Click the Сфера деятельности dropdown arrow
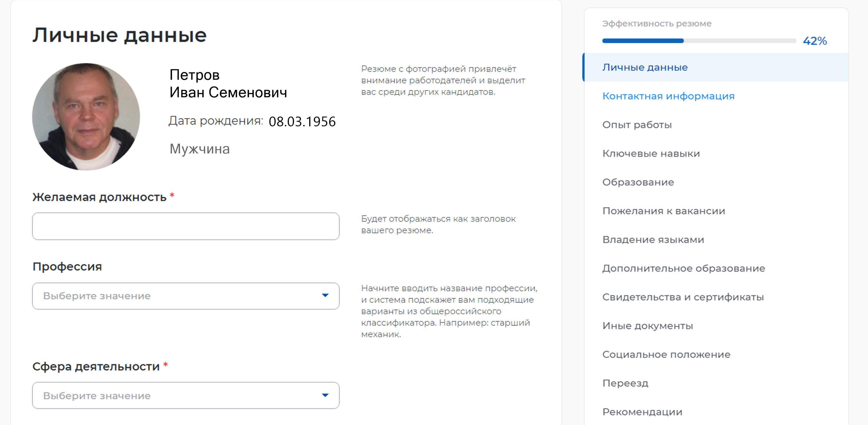The height and width of the screenshot is (425, 868). [325, 395]
